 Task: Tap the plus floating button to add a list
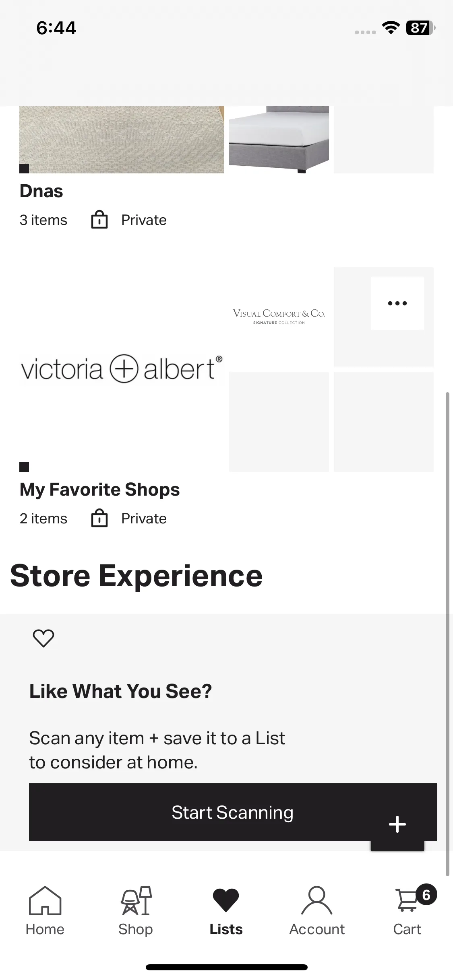point(397,824)
